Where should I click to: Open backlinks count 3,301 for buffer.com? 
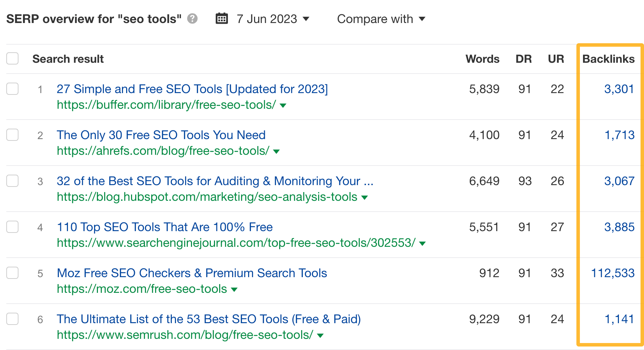point(619,89)
